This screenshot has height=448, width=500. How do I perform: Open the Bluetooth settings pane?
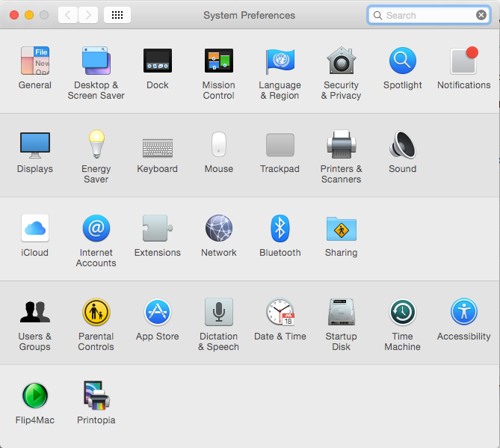click(280, 229)
